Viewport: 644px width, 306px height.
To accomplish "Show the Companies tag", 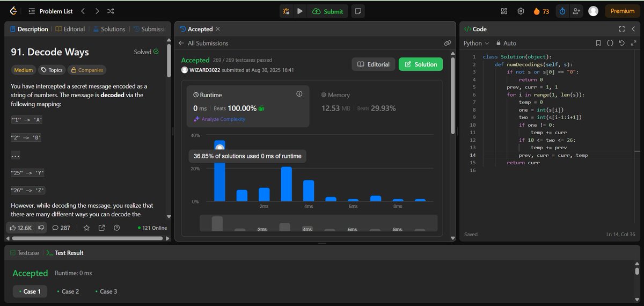I will pyautogui.click(x=86, y=70).
